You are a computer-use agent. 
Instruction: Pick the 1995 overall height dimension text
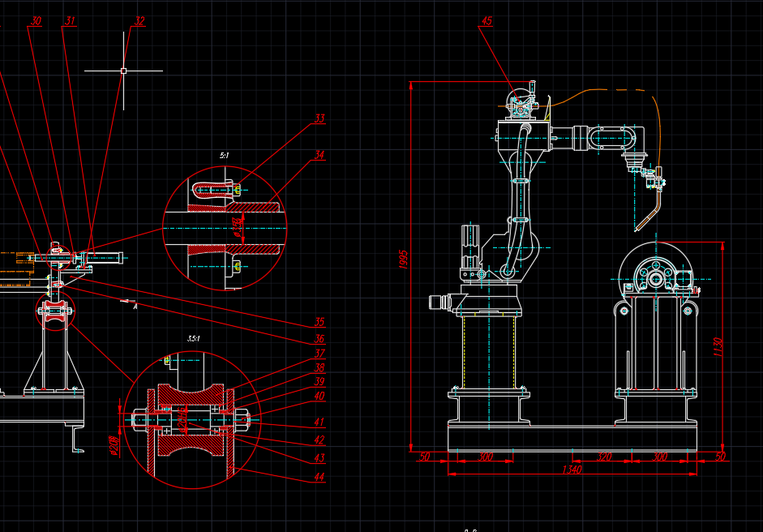click(x=403, y=260)
